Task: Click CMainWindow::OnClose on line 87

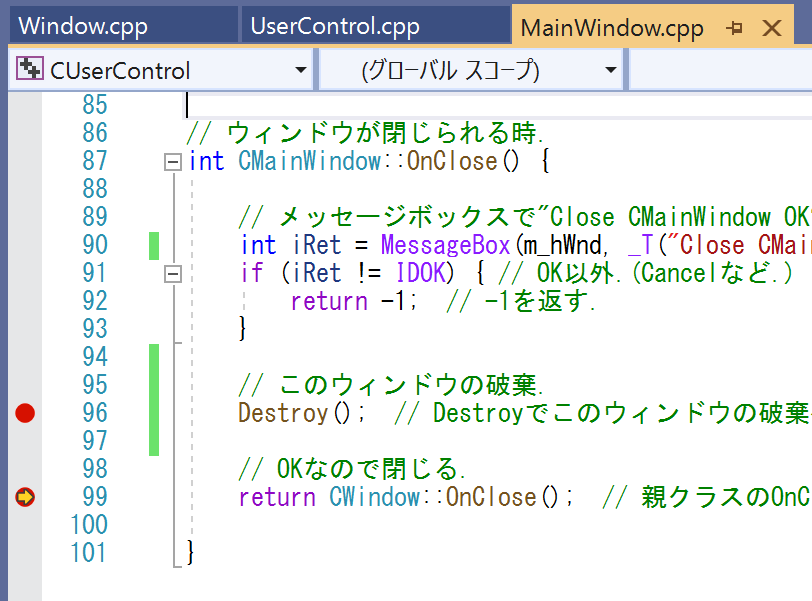Action: click(x=378, y=161)
